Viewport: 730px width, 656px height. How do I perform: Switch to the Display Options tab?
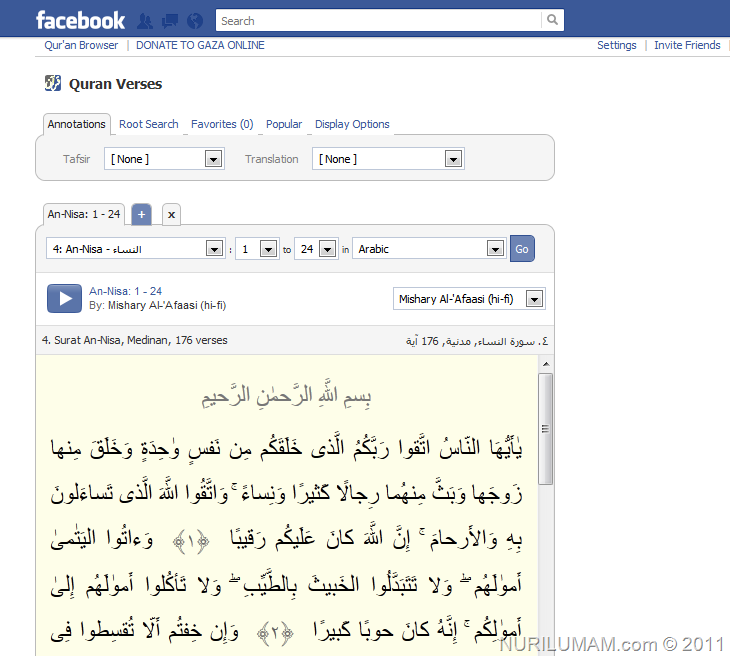tap(352, 124)
